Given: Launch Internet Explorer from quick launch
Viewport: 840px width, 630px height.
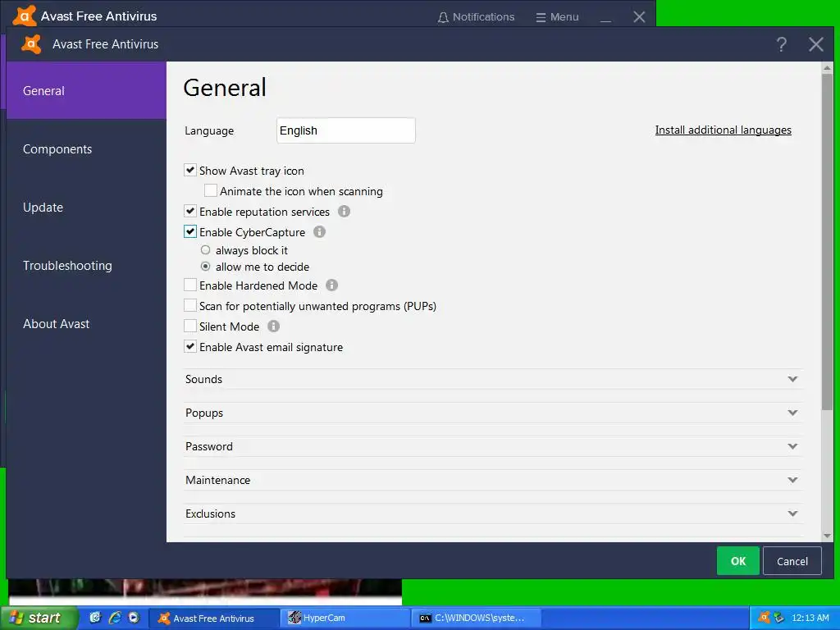Looking at the screenshot, I should (x=115, y=618).
